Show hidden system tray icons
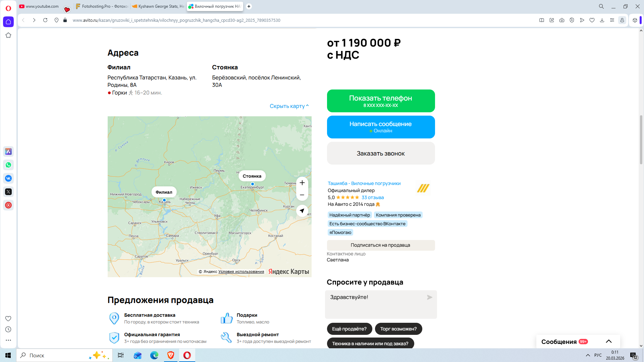644x362 pixels. click(588, 355)
